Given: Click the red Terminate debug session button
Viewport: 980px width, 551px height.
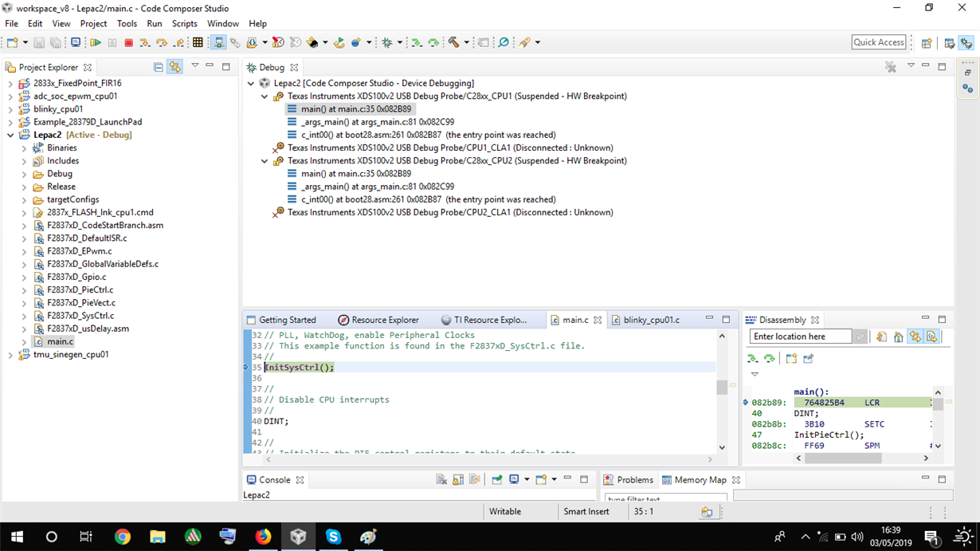Looking at the screenshot, I should [128, 42].
